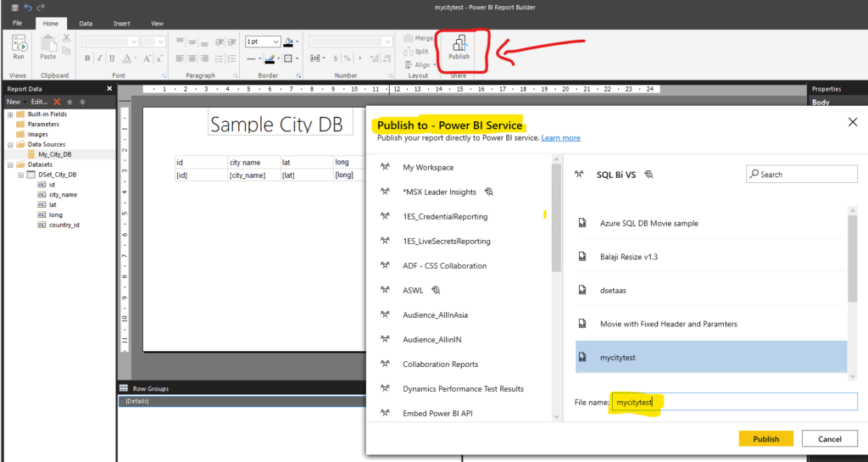Switch to the Insert ribbon tab
This screenshot has width=868, height=462.
click(122, 23)
